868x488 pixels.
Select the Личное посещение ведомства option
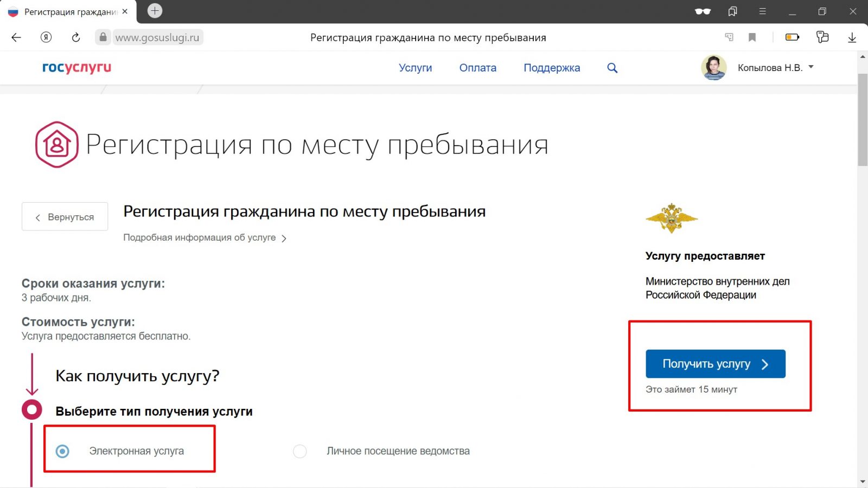(300, 451)
